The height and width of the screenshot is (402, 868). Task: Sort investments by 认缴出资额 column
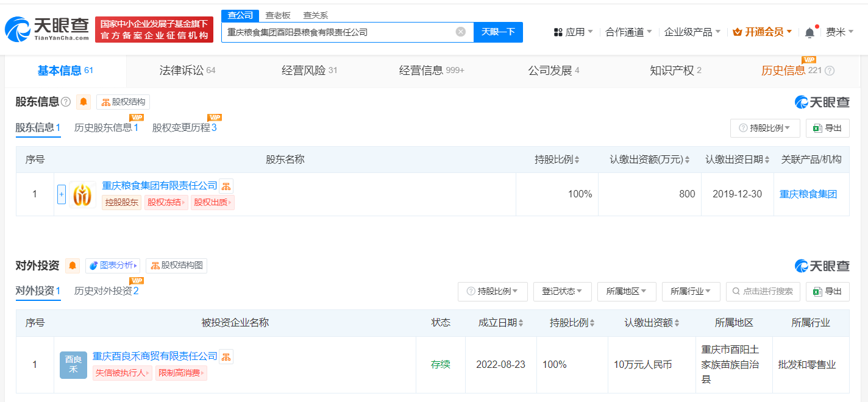[x=677, y=323]
